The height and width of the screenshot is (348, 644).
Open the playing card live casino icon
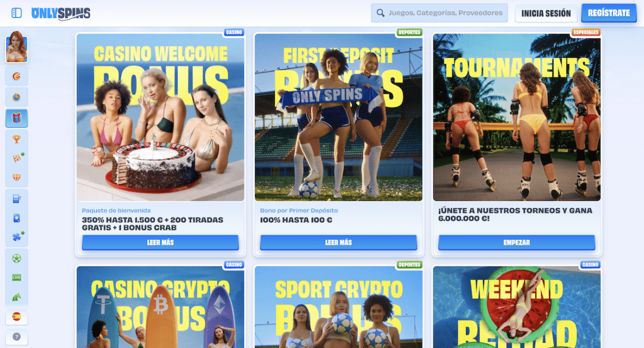16,218
